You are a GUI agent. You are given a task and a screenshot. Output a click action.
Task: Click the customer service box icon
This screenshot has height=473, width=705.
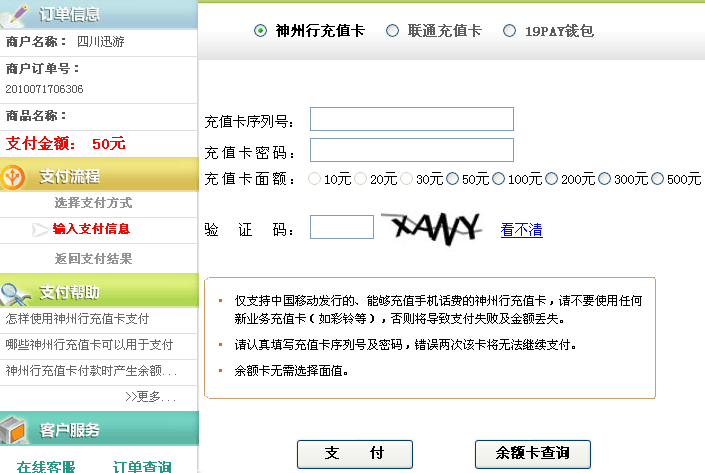click(x=15, y=430)
